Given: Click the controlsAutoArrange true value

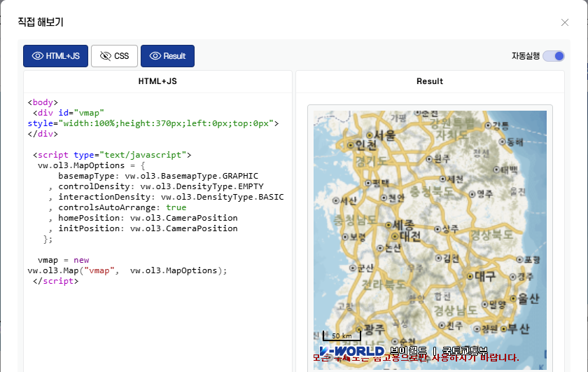Looking at the screenshot, I should 176,207.
